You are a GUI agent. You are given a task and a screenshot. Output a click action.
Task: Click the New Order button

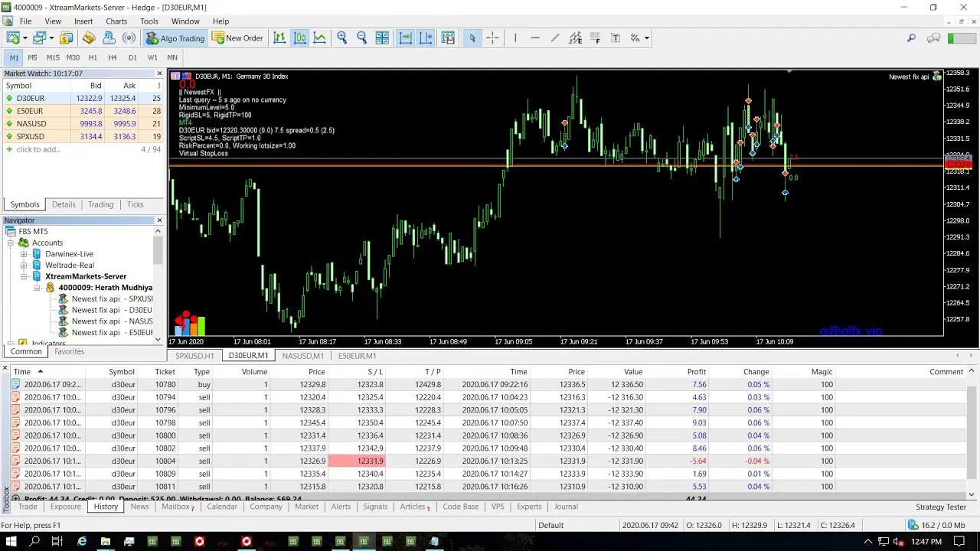(237, 37)
